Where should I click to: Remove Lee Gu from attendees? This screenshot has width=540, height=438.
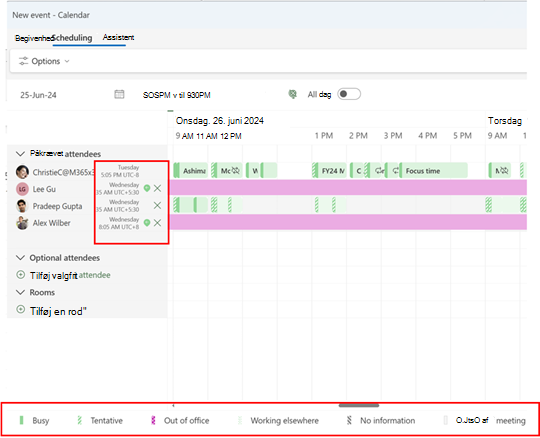click(x=157, y=188)
